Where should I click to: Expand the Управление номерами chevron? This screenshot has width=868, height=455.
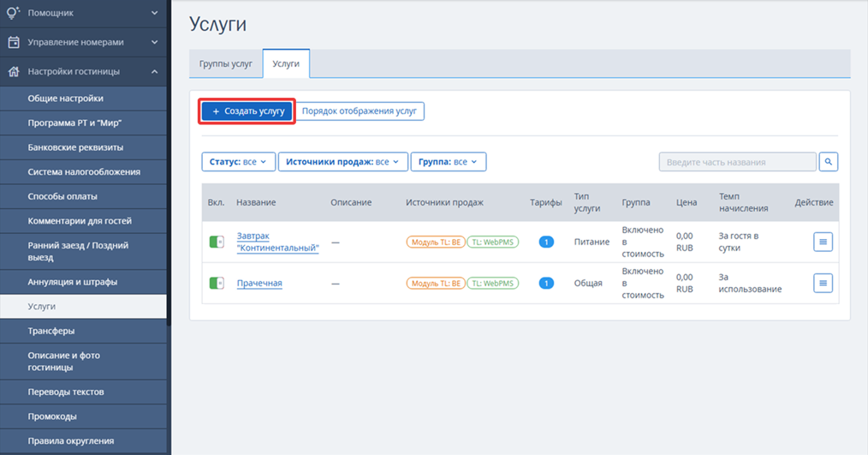(x=154, y=42)
